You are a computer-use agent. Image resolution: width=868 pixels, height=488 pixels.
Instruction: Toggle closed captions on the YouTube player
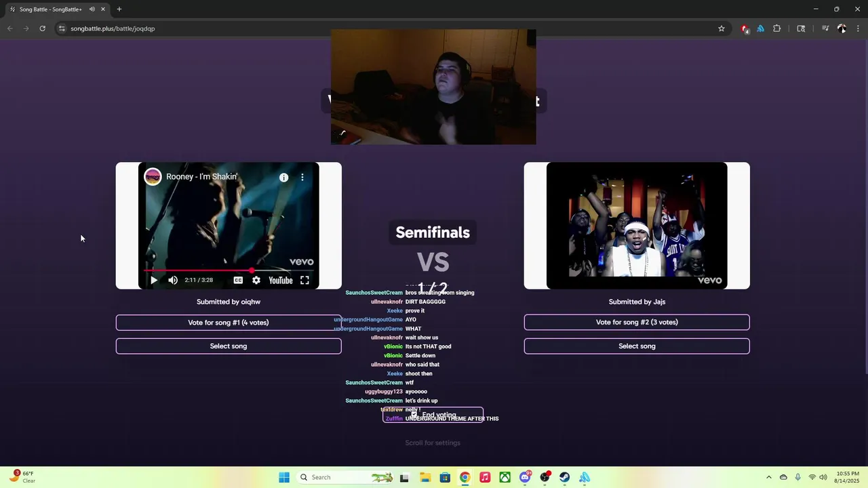point(238,280)
